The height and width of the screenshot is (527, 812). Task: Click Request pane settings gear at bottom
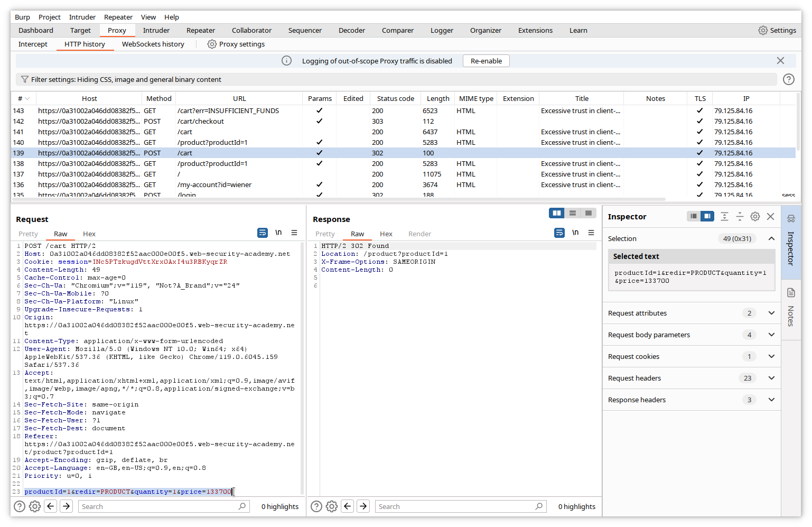(x=35, y=506)
